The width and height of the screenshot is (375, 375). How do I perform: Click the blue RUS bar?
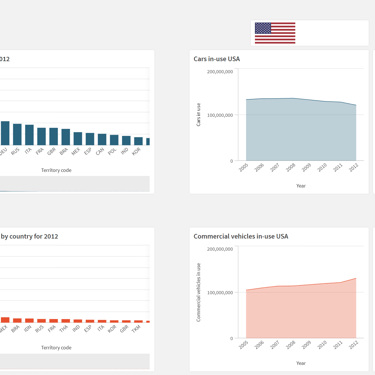pos(17,134)
